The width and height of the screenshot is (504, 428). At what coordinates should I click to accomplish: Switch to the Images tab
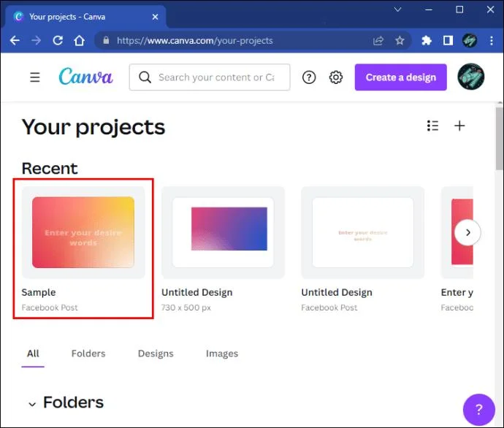pyautogui.click(x=222, y=354)
